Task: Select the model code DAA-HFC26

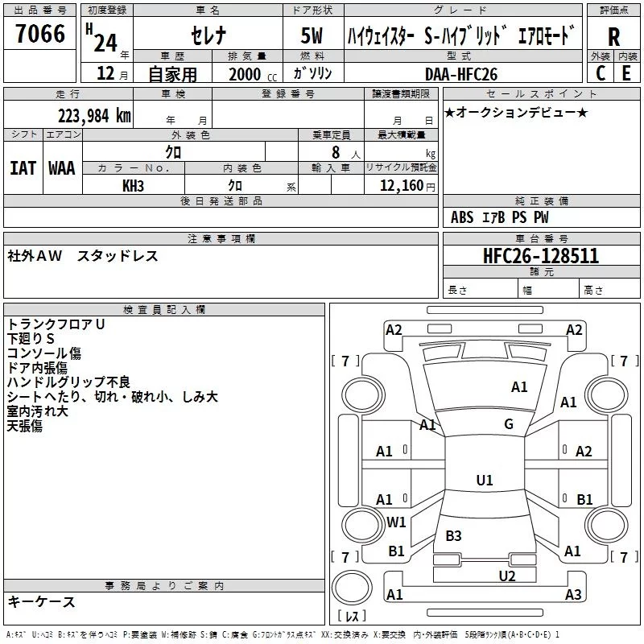Action: [x=461, y=74]
